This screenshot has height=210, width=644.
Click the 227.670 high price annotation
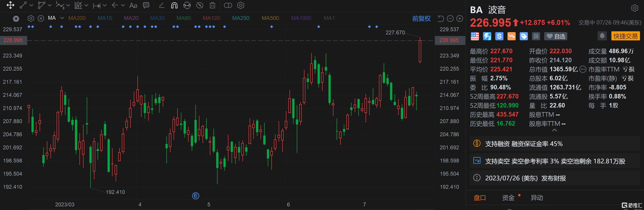click(395, 33)
